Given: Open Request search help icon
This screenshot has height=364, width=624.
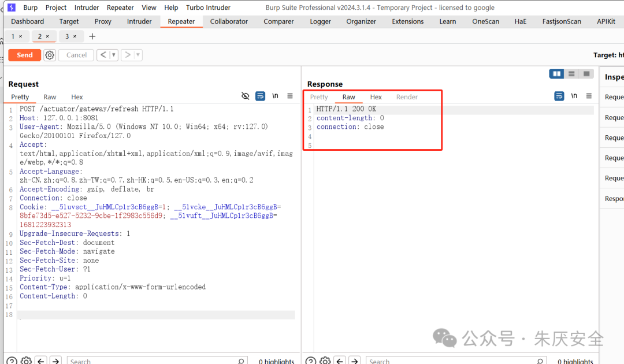Looking at the screenshot, I should [x=12, y=361].
